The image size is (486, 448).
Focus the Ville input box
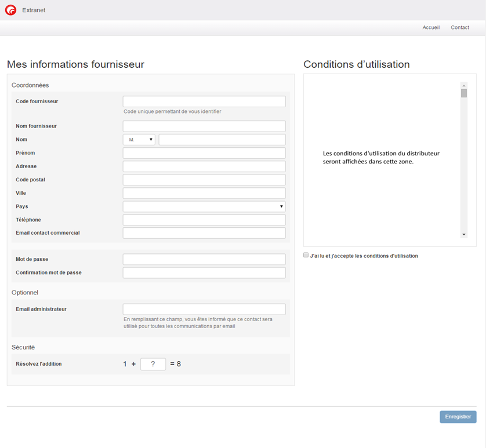[x=204, y=193]
